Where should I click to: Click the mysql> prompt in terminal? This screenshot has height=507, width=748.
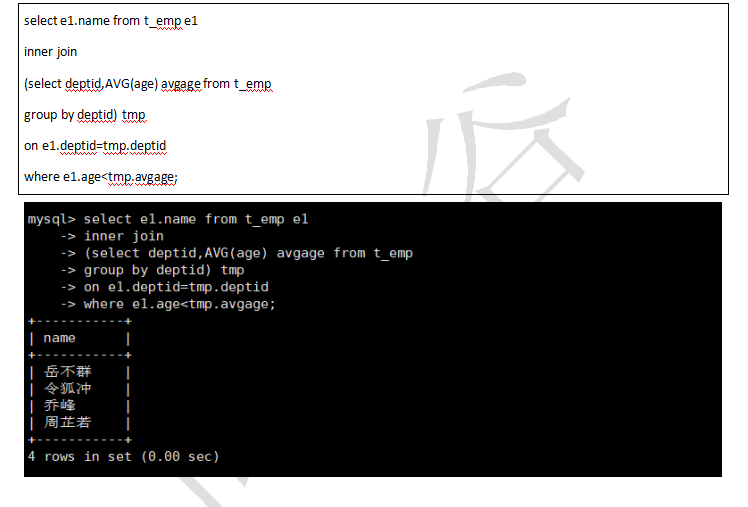(52, 219)
